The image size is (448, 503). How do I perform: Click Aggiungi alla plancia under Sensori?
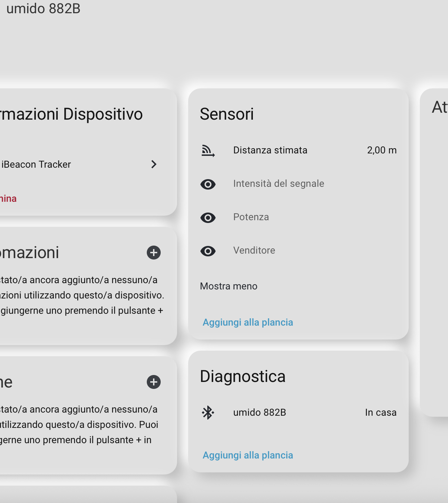248,322
